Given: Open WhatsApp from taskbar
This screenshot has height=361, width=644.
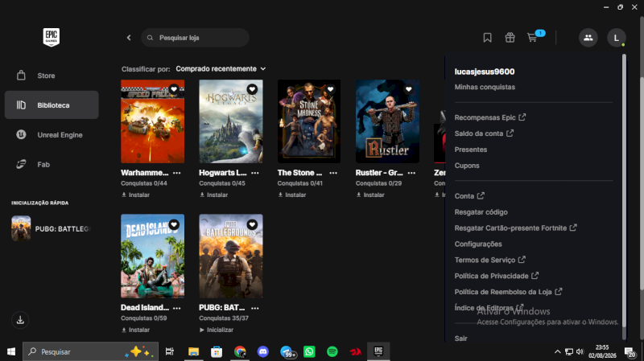Looking at the screenshot, I should pyautogui.click(x=309, y=351).
